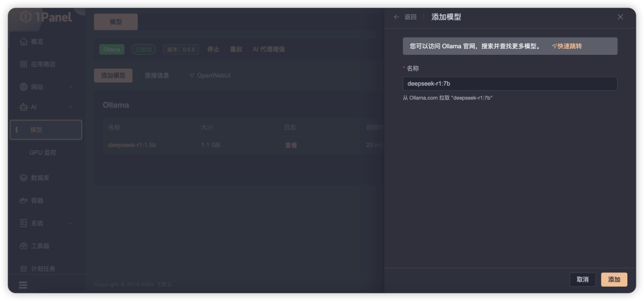Click the 添加 button in the drawer
The height and width of the screenshot is (301, 644).
tap(614, 280)
